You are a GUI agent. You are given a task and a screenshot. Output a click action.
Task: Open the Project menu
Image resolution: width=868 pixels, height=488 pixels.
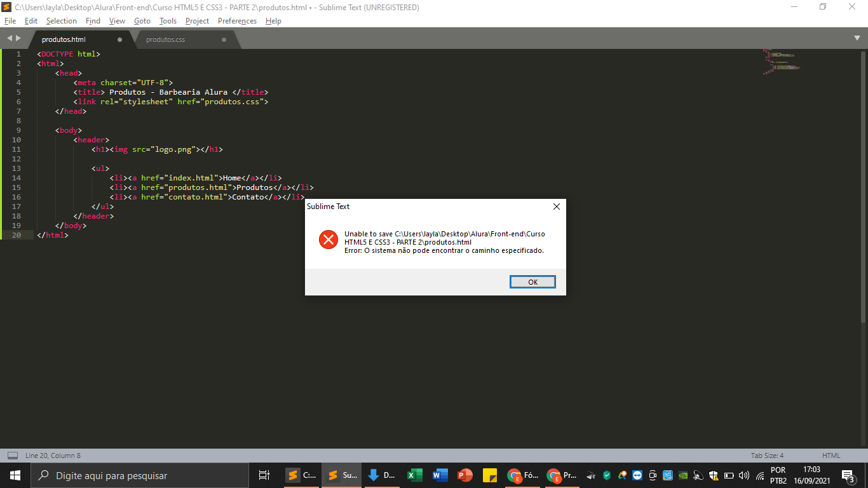197,21
